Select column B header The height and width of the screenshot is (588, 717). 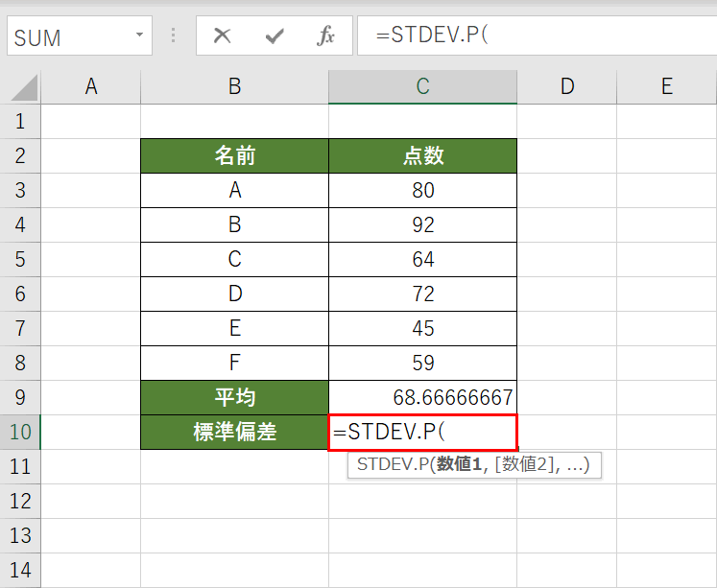point(234,86)
